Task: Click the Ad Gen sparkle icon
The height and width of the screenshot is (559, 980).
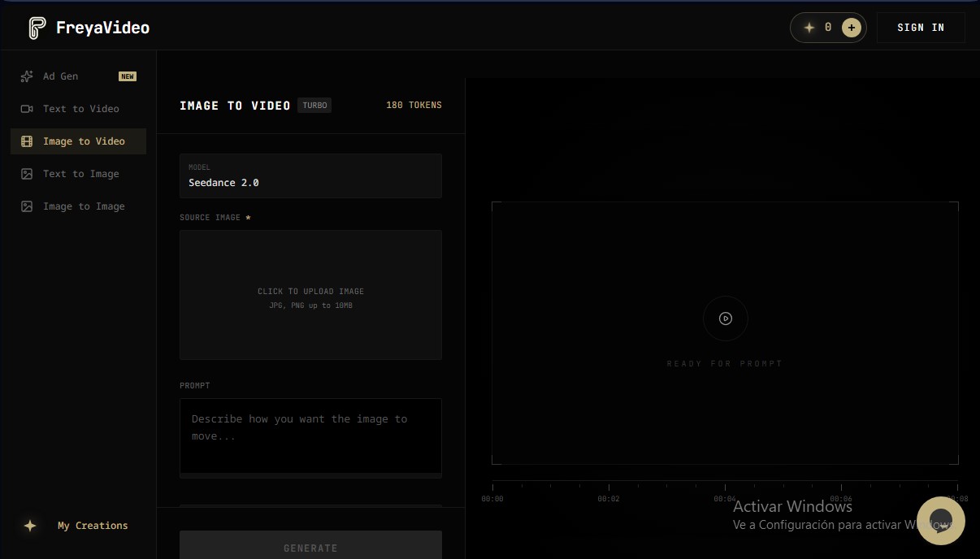Action: click(x=27, y=76)
